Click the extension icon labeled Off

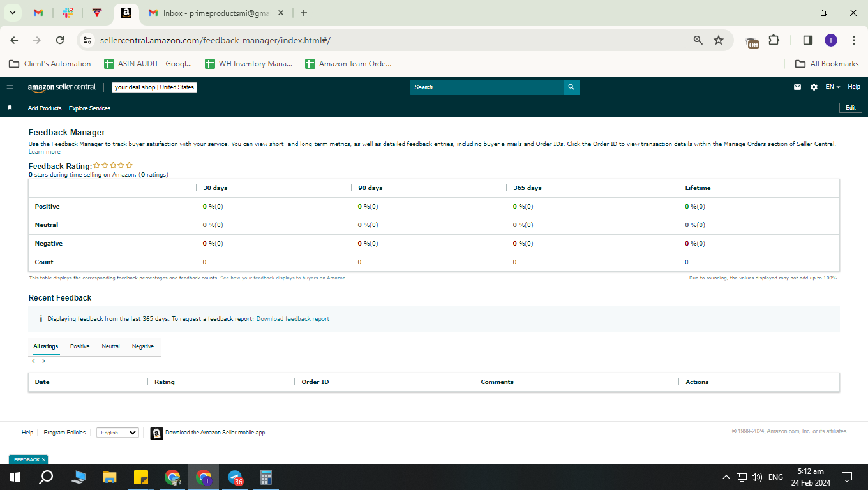click(753, 41)
